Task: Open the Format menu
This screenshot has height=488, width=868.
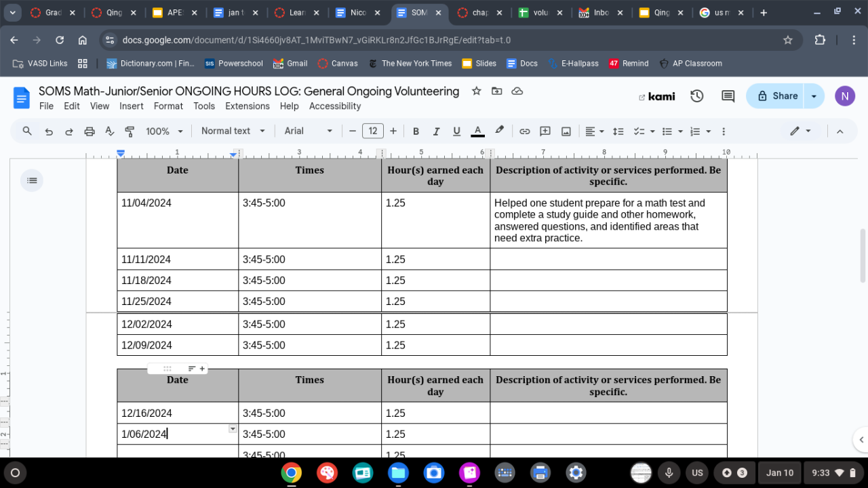Action: click(168, 106)
